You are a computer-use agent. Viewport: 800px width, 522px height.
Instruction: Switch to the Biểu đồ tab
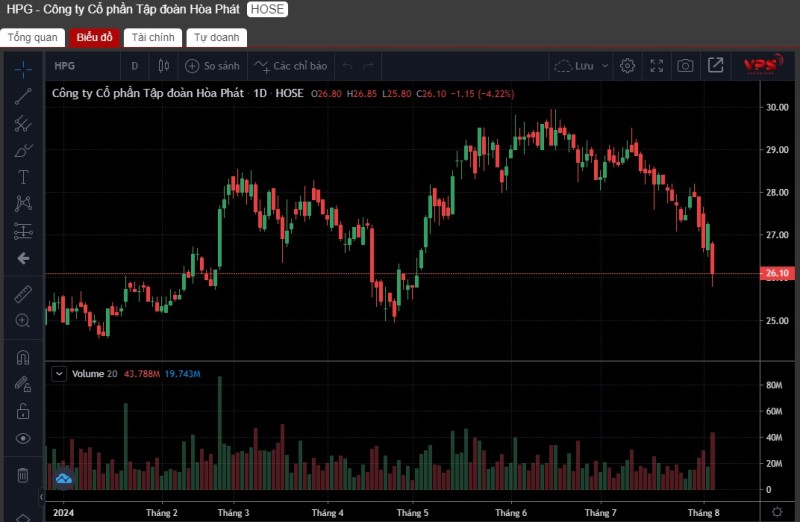(94, 37)
